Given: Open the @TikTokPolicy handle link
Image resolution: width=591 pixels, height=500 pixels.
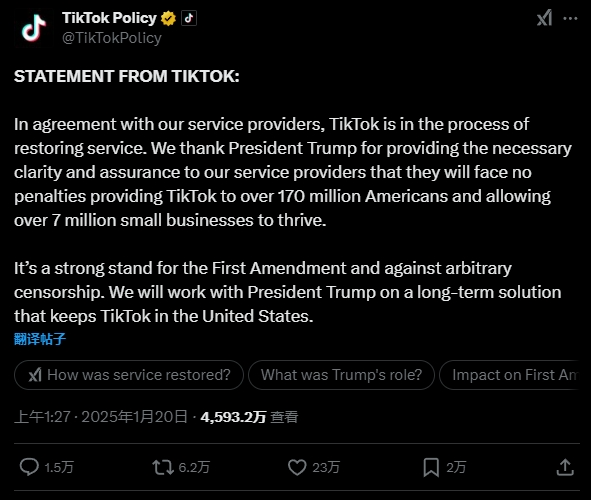Looking at the screenshot, I should (112, 38).
